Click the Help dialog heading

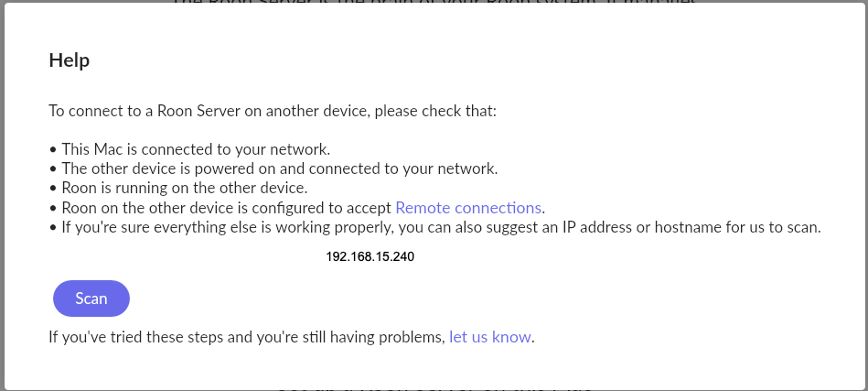point(69,60)
